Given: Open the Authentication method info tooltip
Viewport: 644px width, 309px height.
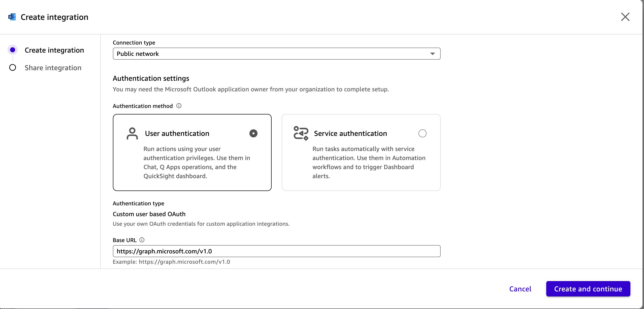Looking at the screenshot, I should (179, 106).
